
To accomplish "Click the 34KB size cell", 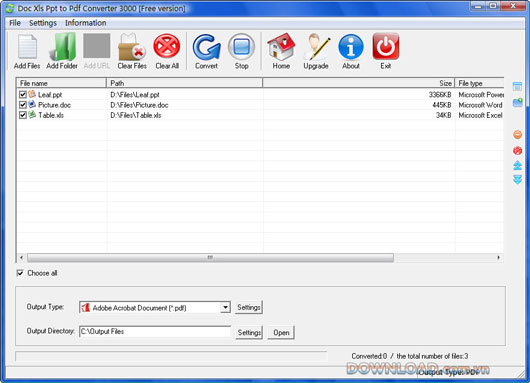I will 443,115.
